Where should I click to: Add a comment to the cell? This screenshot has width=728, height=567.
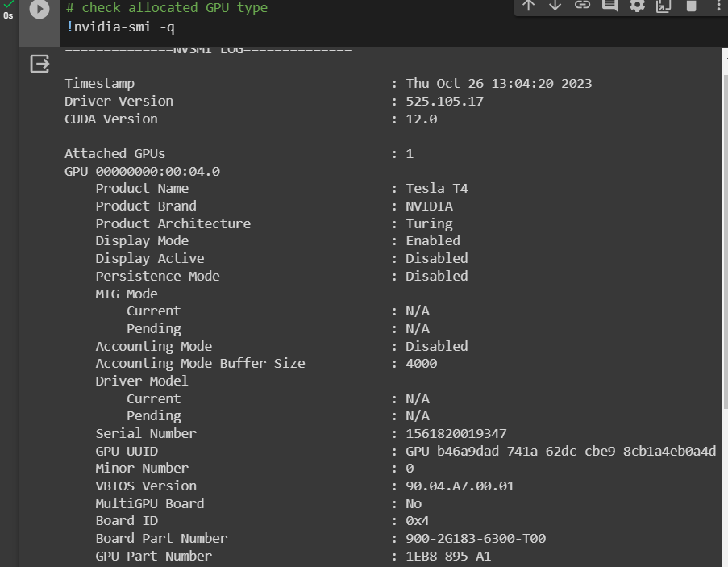(609, 6)
